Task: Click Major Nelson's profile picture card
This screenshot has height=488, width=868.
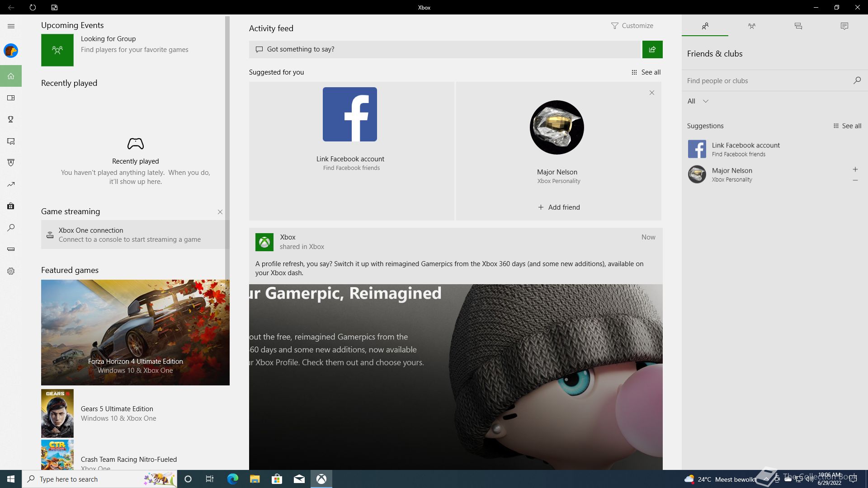Action: tap(557, 127)
